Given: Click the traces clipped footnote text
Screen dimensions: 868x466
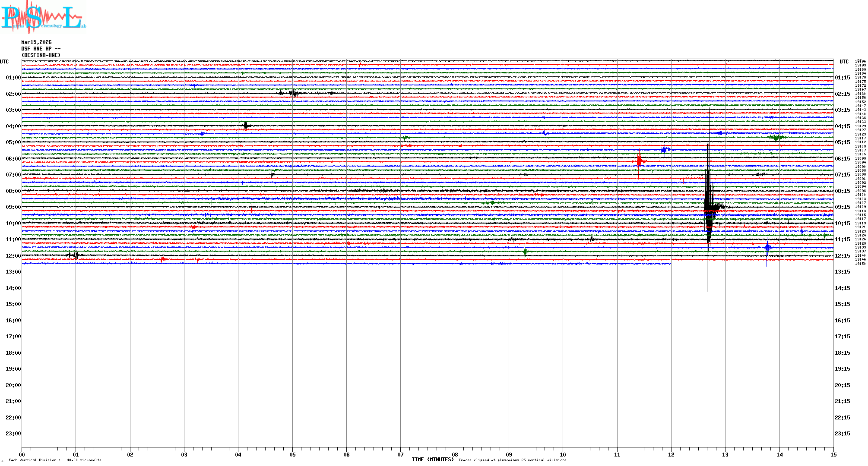Looking at the screenshot, I should coord(512,460).
